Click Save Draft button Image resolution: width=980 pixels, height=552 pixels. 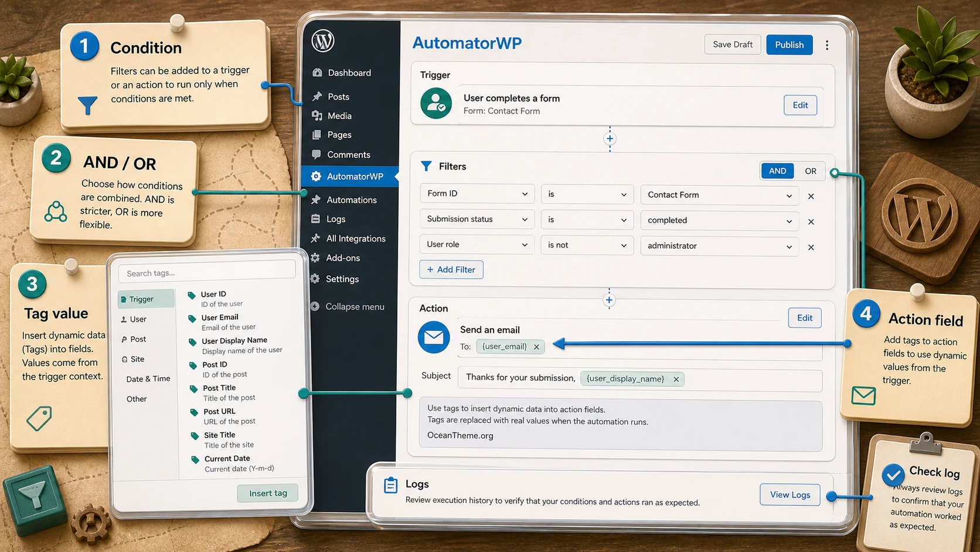coord(733,45)
